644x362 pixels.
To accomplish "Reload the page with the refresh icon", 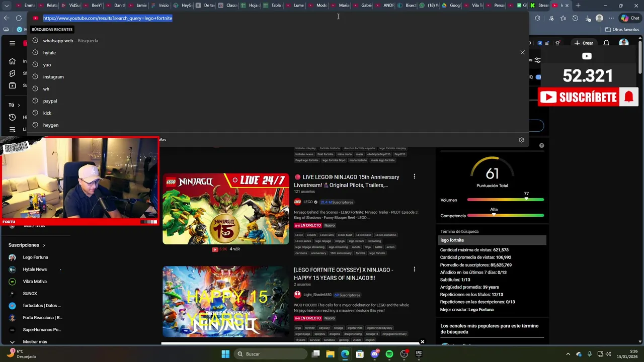I will coord(19,18).
